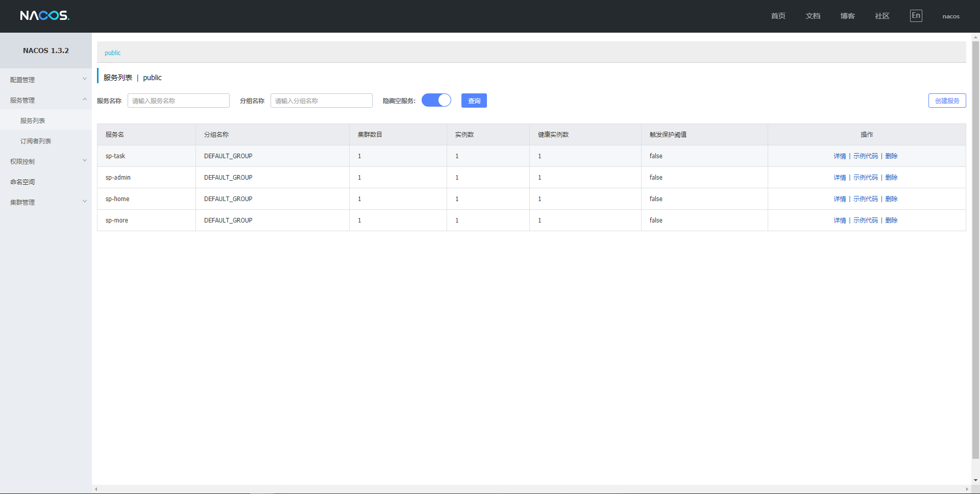Click 删除 for sp-task
Image resolution: width=980 pixels, height=494 pixels.
pyautogui.click(x=891, y=156)
